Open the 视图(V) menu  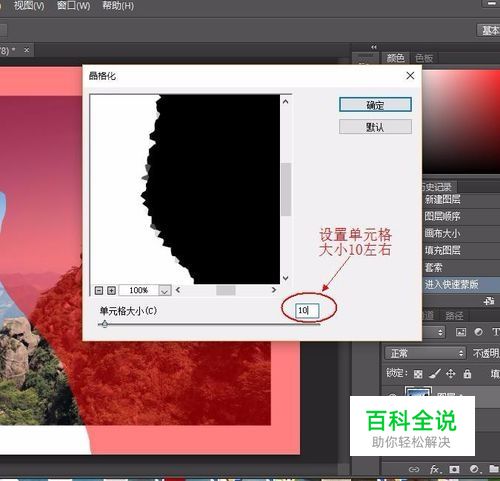[x=29, y=6]
